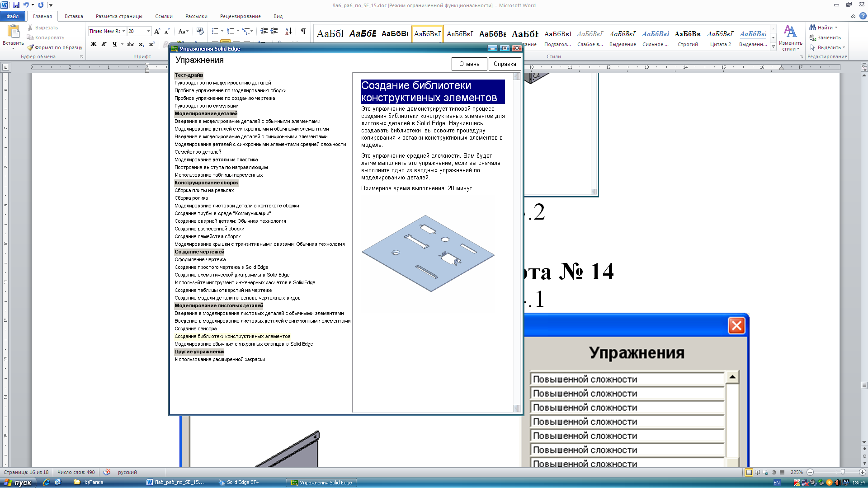Click the Cut (Вырезать) command

click(x=42, y=28)
